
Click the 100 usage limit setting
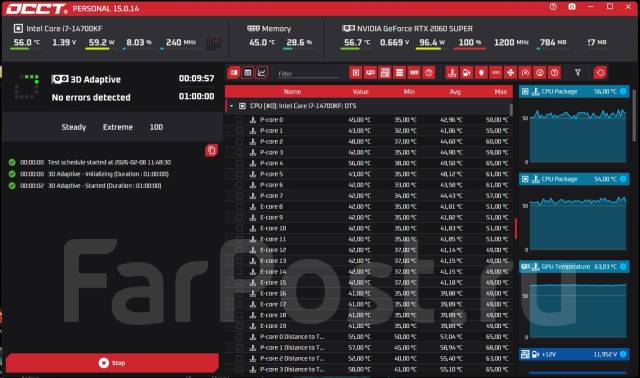(156, 127)
